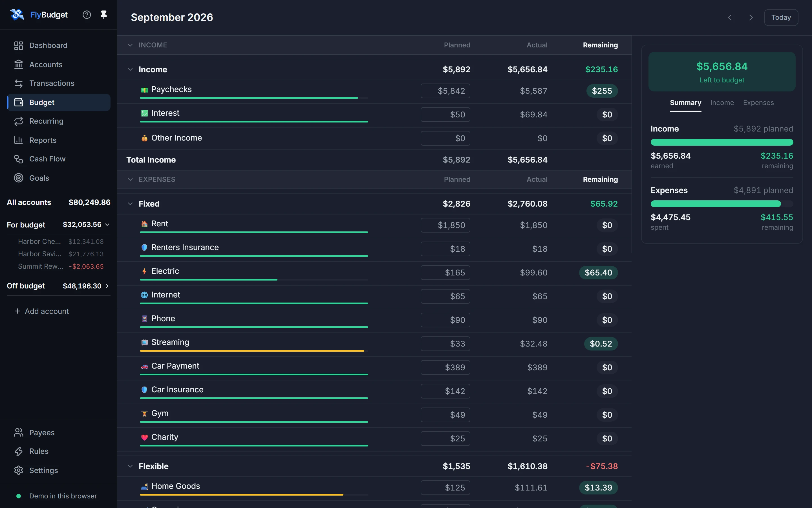Collapse the Flexible group chevron

point(130,466)
